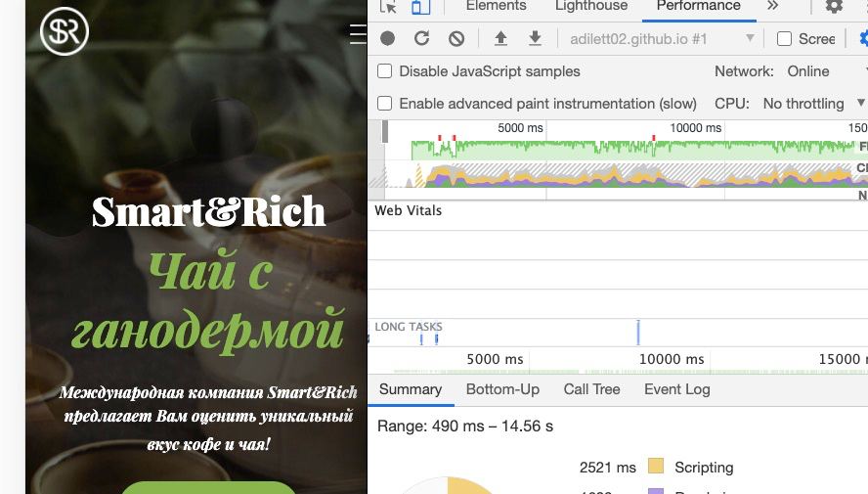Click the Smart&Rich heading on page
The height and width of the screenshot is (494, 868).
point(209,212)
